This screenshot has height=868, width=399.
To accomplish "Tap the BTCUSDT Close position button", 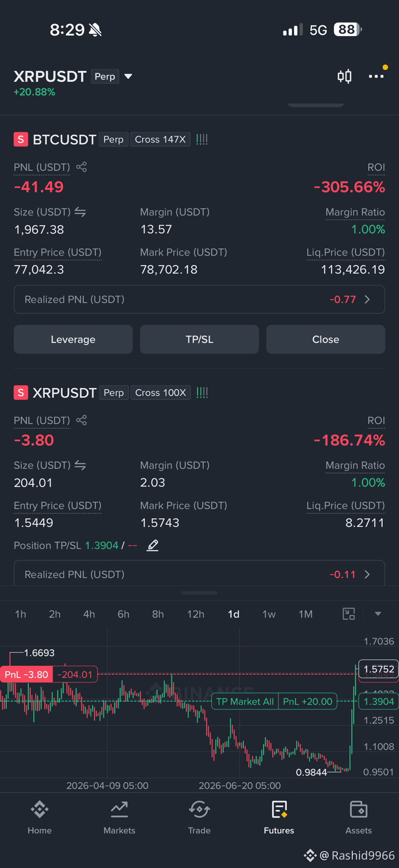I will [326, 339].
